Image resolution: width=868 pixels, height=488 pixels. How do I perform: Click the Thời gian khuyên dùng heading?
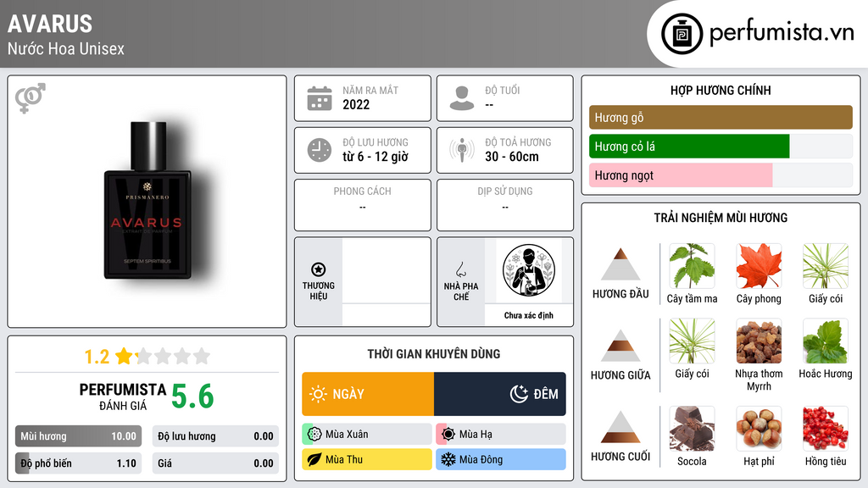point(434,353)
